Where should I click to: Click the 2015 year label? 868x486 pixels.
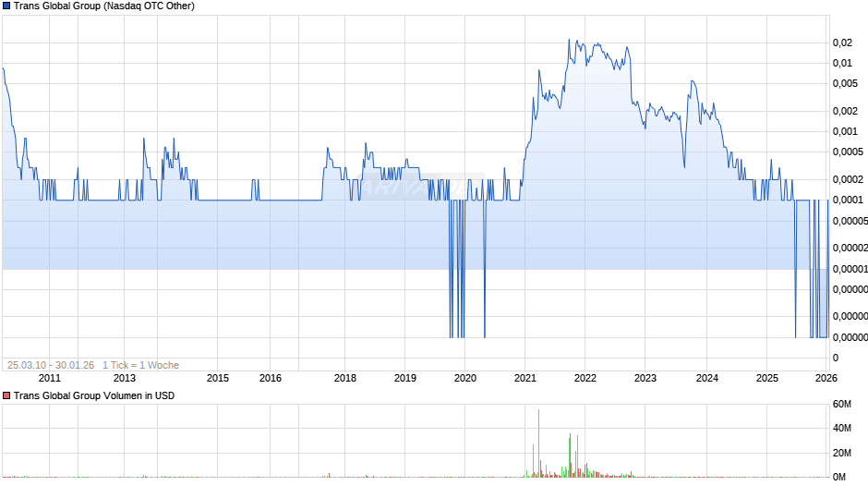(218, 378)
